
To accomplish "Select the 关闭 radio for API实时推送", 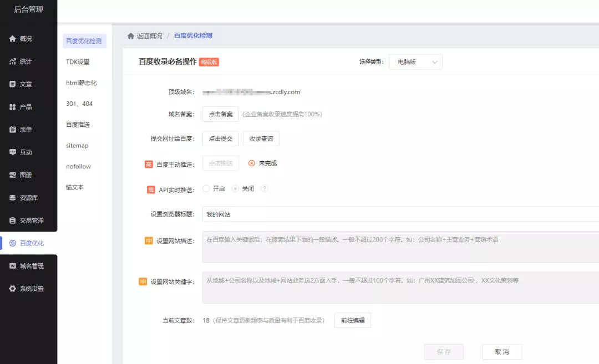I will tap(235, 188).
